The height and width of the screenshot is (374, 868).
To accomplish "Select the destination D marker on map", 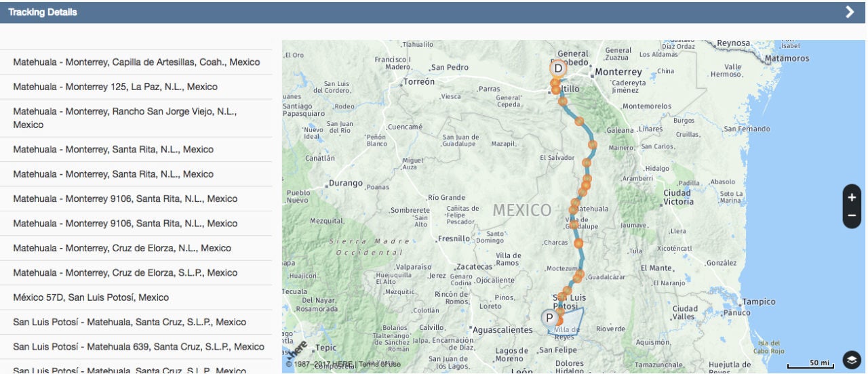I will 558,68.
